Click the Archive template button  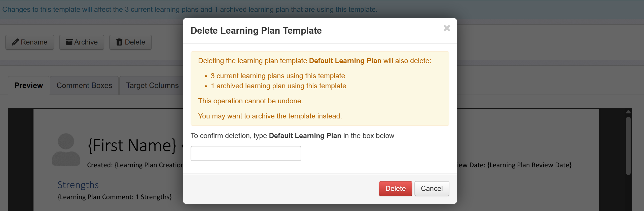(x=82, y=42)
